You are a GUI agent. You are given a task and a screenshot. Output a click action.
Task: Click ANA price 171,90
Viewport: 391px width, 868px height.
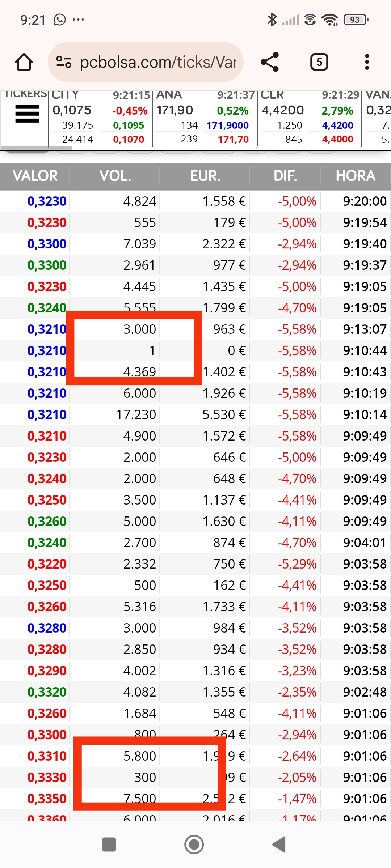[x=175, y=110]
